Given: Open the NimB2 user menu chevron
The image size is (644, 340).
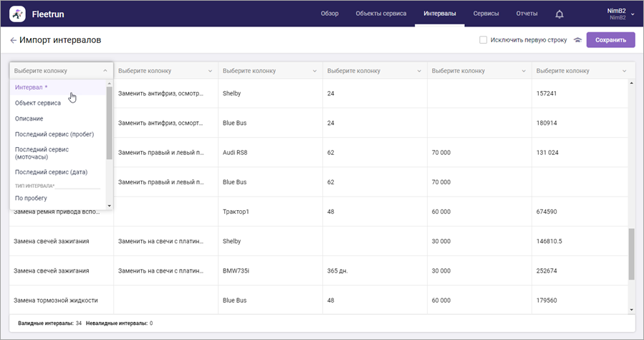Looking at the screenshot, I should (x=633, y=14).
